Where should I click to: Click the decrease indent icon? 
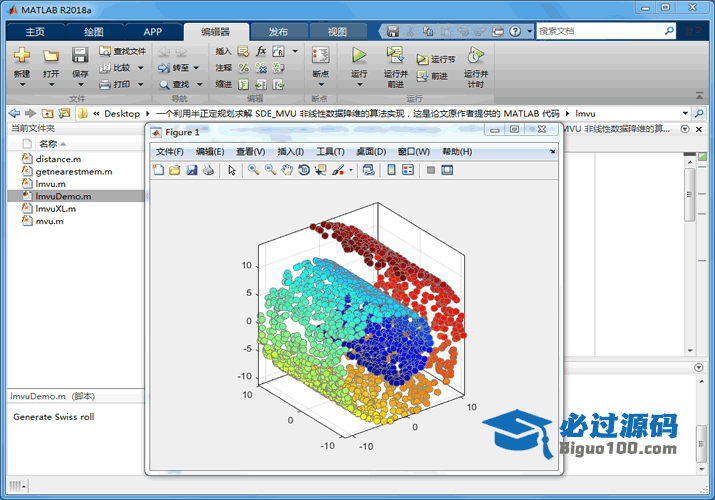point(278,84)
